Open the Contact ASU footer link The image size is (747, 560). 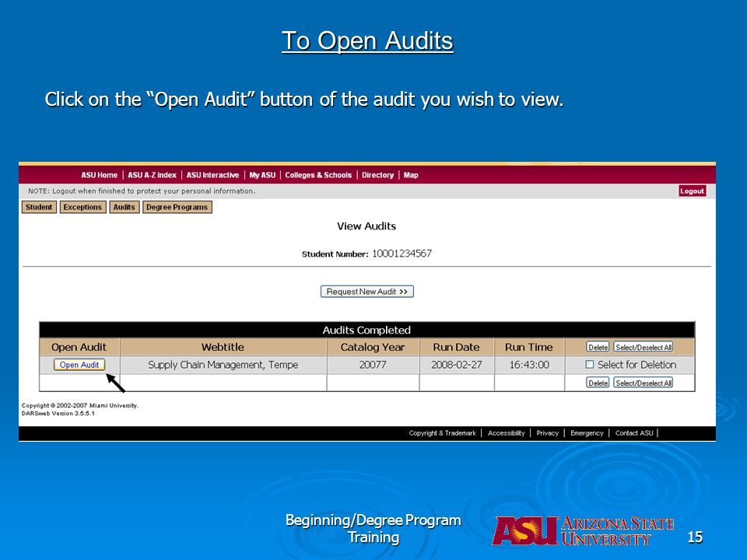[x=634, y=433]
